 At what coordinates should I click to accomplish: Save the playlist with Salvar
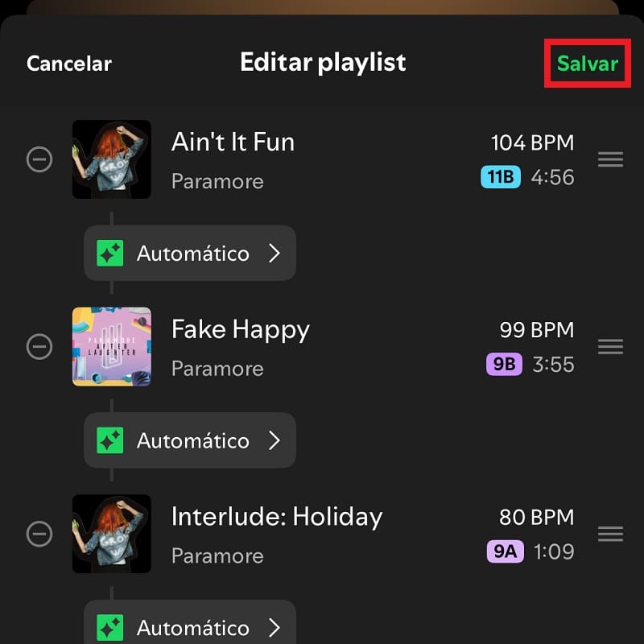coord(588,64)
